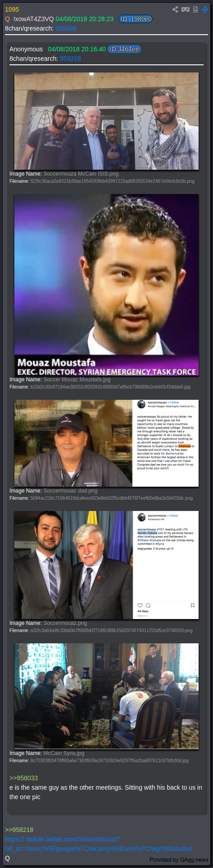Click the blue four-way move arrows icon
Image resolution: width=213 pixels, height=868 pixels.
(x=205, y=9)
